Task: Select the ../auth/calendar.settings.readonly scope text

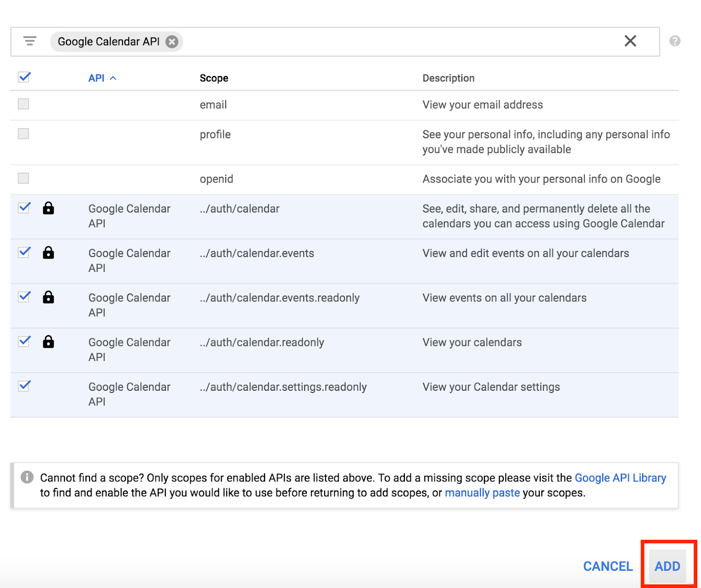Action: (x=283, y=387)
